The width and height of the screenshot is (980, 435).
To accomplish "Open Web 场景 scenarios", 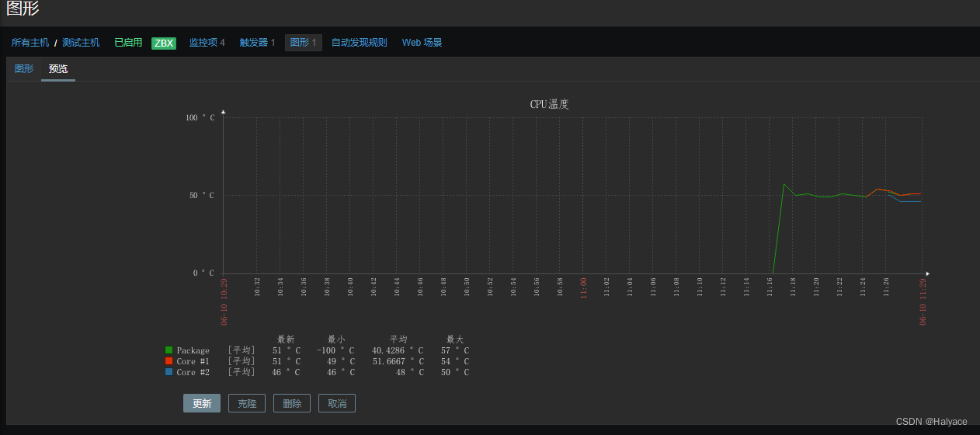I will pyautogui.click(x=422, y=43).
